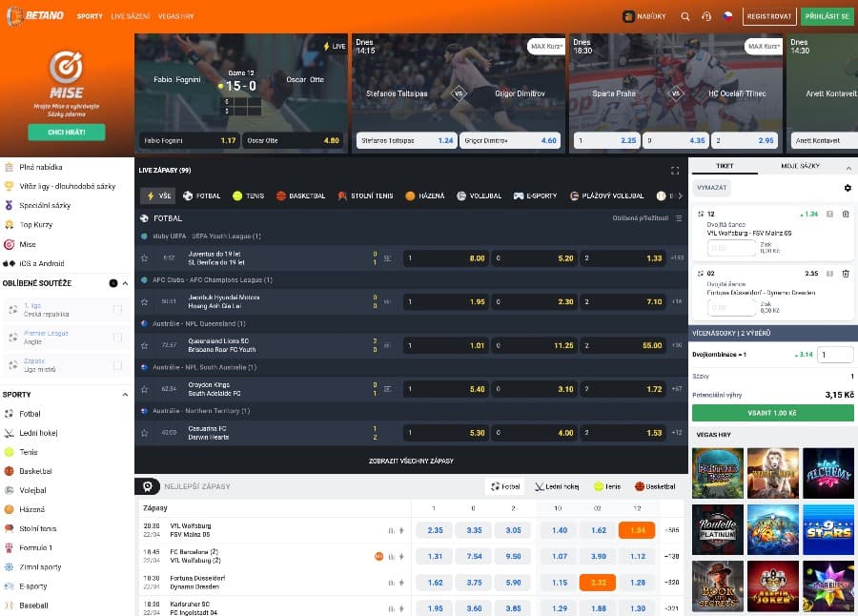The width and height of the screenshot is (858, 616).
Task: Favorite the Juventus do 19 let match star
Action: [x=144, y=258]
